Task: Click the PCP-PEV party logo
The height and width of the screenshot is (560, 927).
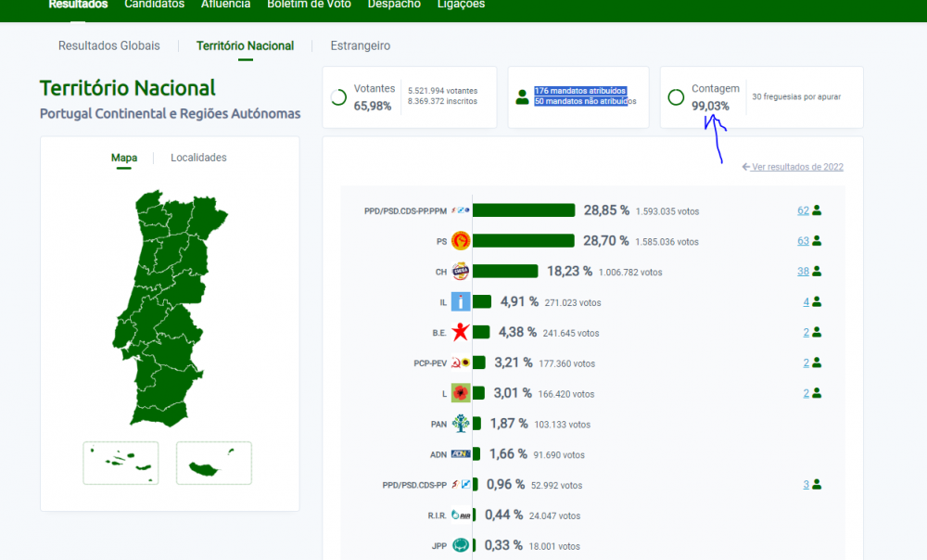Action: coord(461,363)
